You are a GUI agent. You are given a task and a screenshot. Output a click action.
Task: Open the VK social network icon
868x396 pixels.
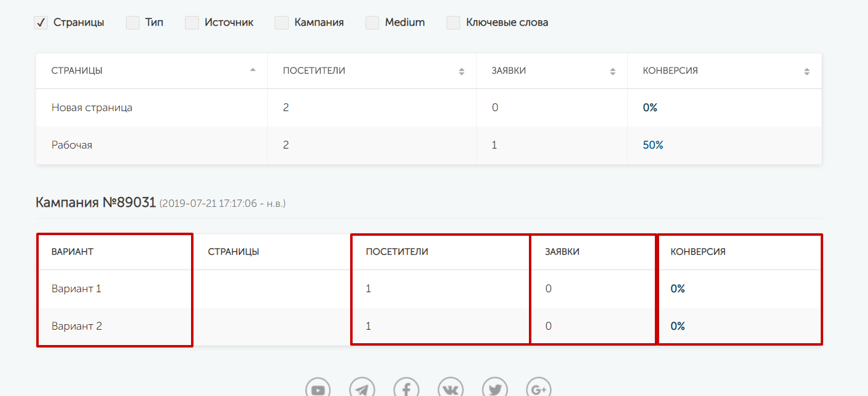(x=450, y=389)
